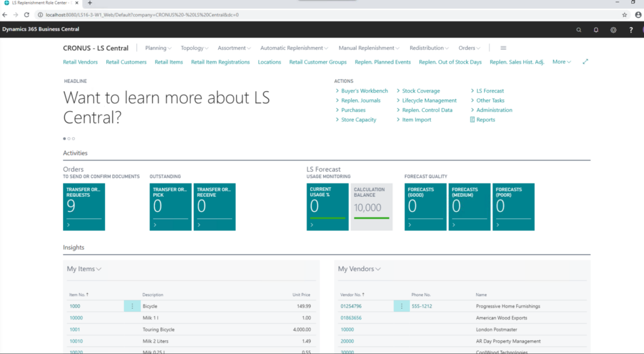Open row options for vendor 01254796

402,306
